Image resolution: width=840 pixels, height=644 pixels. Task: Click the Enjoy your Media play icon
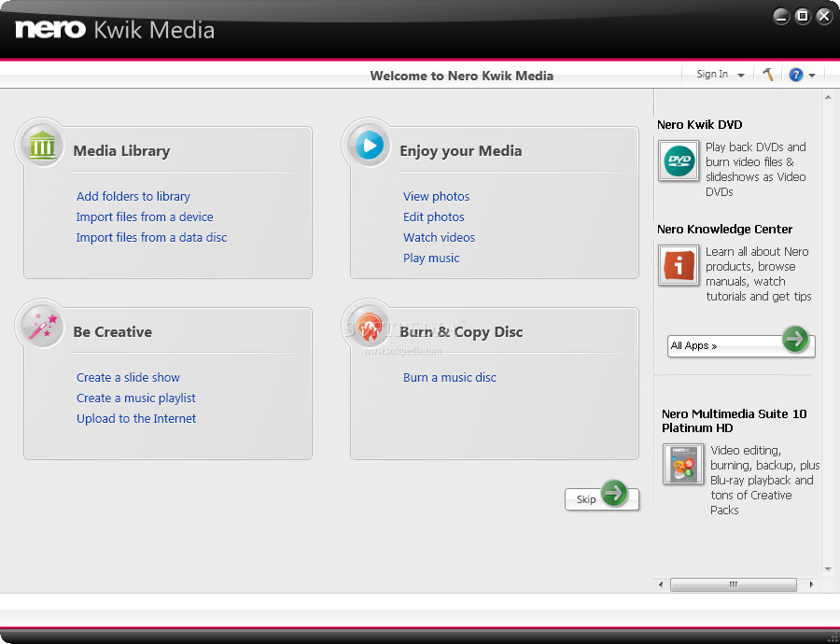tap(370, 145)
